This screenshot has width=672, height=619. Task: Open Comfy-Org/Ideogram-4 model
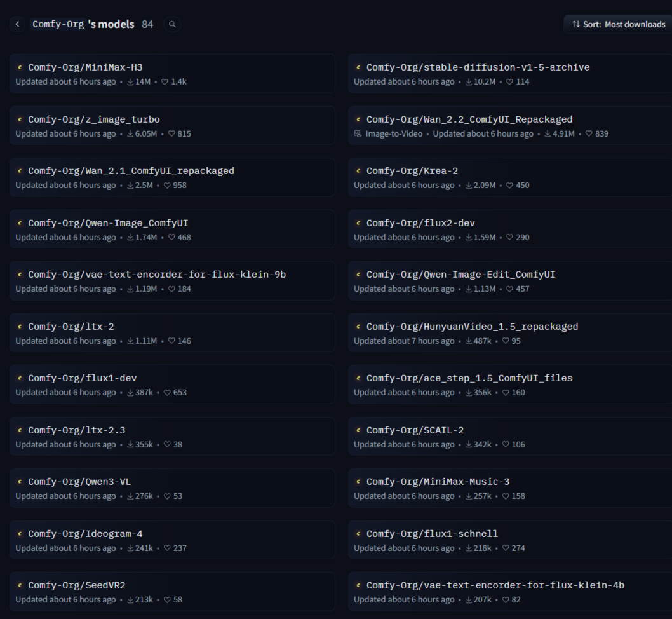point(172,540)
